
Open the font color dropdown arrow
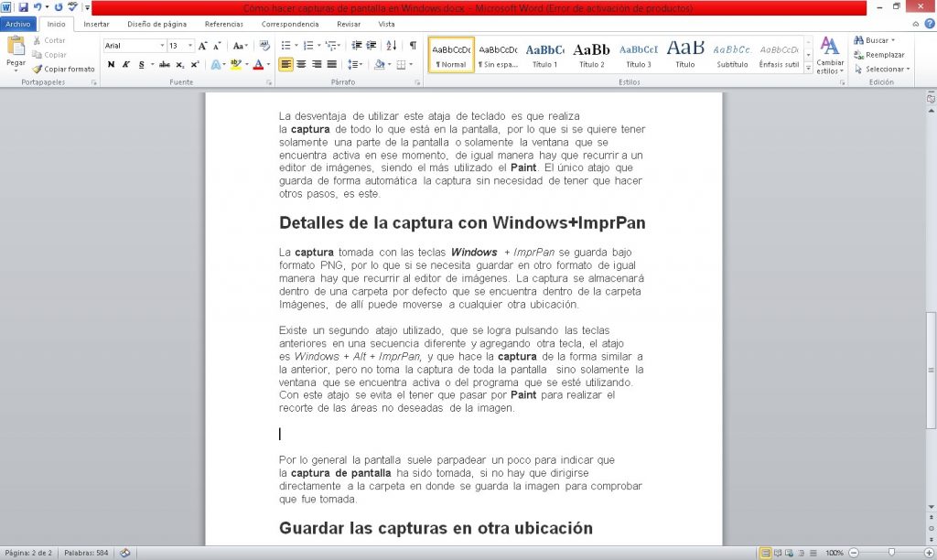[x=267, y=63]
